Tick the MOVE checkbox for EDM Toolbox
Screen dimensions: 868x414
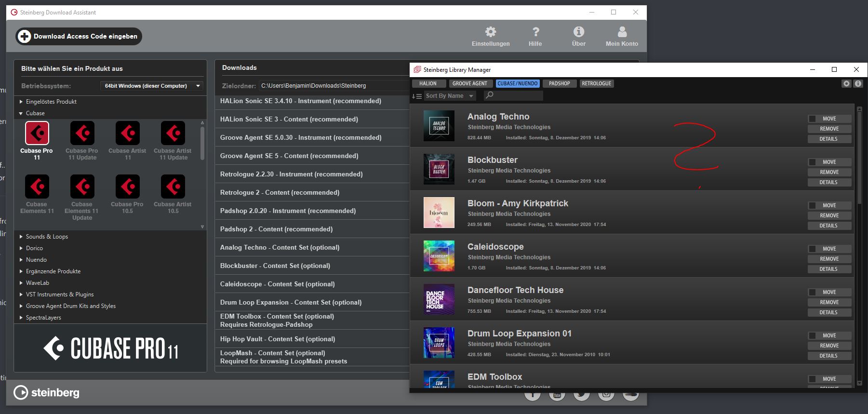[812, 379]
